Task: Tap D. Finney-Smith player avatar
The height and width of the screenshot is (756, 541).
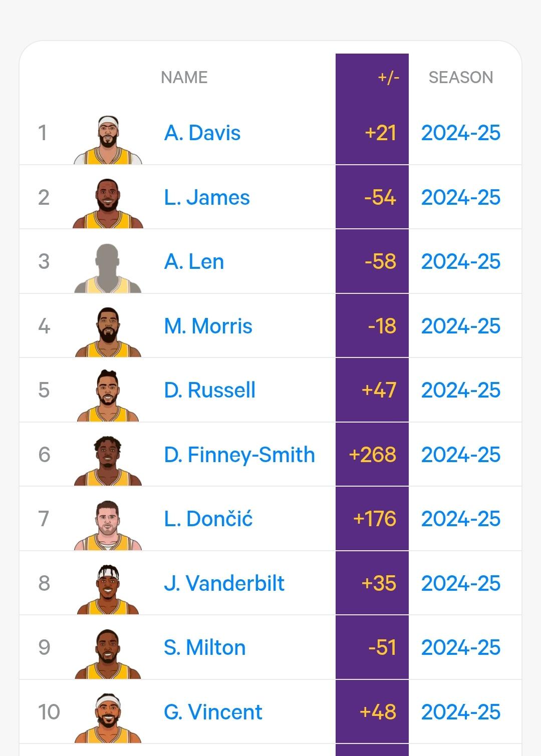Action: coord(108,461)
